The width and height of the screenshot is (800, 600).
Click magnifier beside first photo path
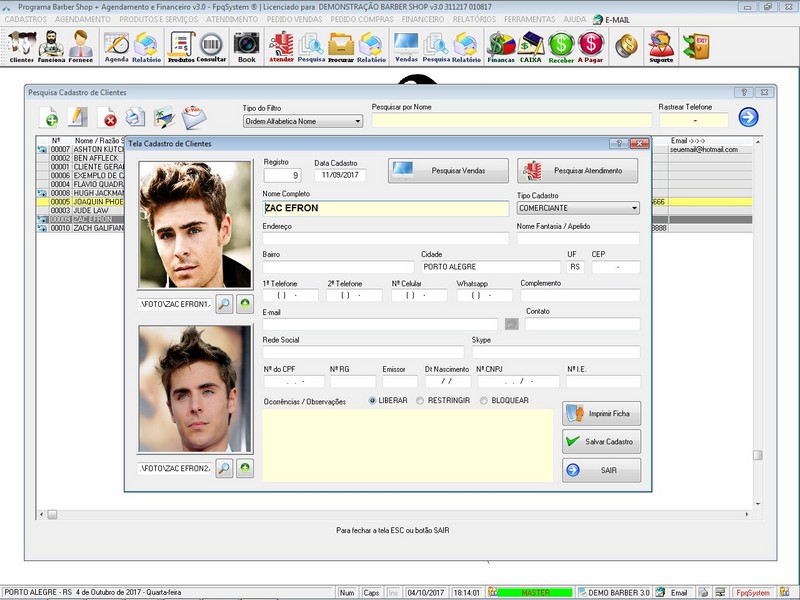(224, 302)
